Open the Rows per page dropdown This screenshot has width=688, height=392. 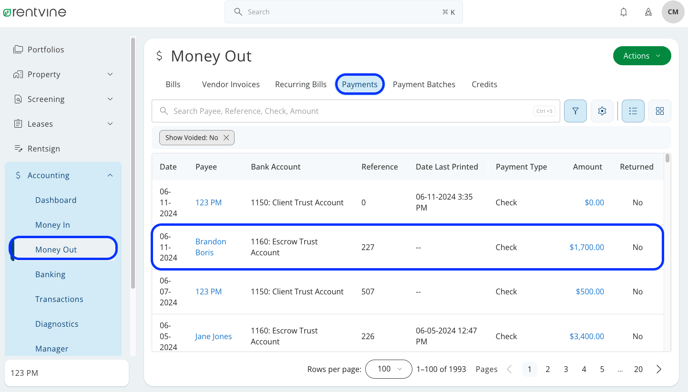[388, 369]
